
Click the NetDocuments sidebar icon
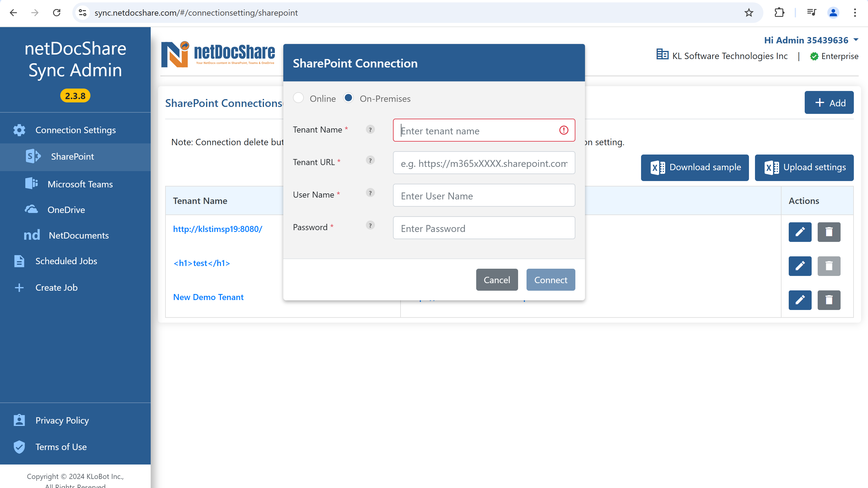(x=31, y=235)
